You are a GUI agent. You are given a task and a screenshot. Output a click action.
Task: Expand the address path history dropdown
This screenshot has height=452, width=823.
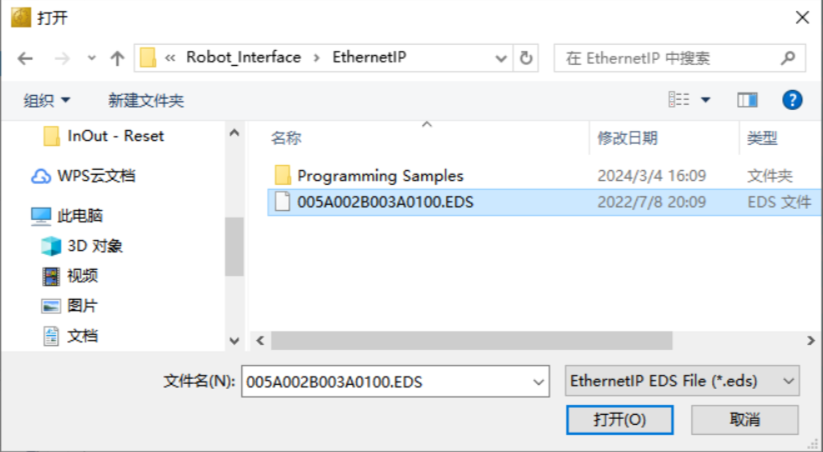(501, 57)
